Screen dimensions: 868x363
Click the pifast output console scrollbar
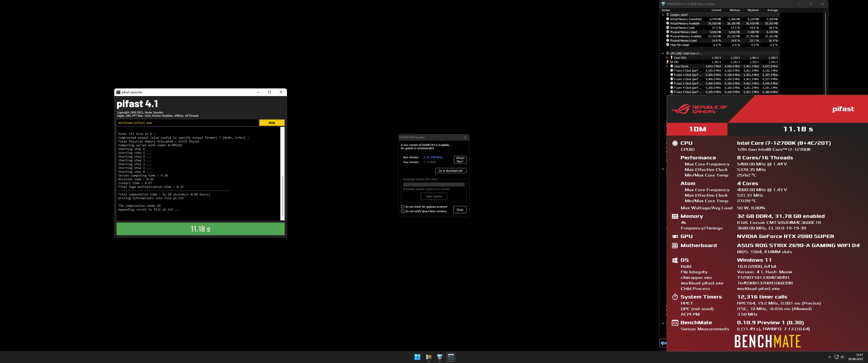[x=282, y=173]
